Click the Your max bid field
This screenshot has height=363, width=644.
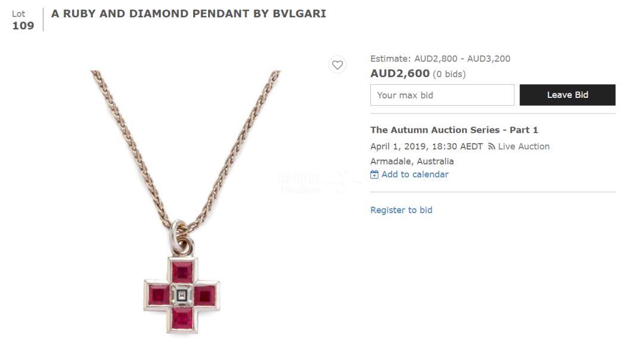[x=442, y=95]
